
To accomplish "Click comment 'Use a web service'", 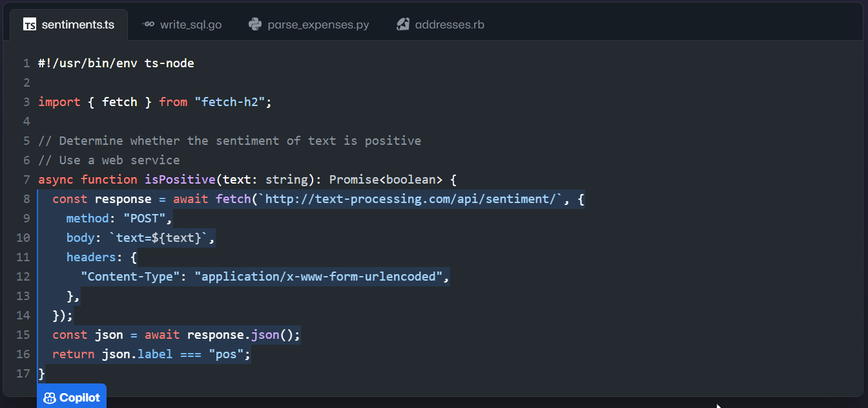I will [109, 160].
